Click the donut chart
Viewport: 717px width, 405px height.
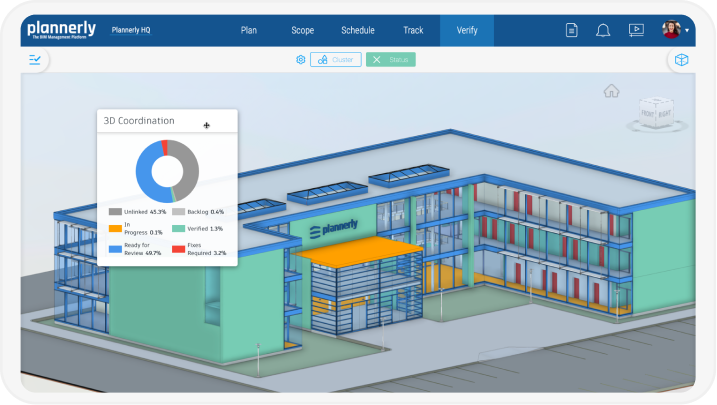pyautogui.click(x=167, y=171)
